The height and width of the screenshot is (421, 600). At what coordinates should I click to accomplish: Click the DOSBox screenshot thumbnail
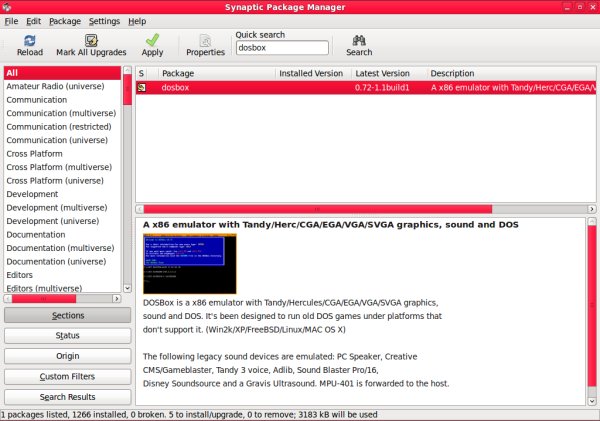tap(190, 264)
